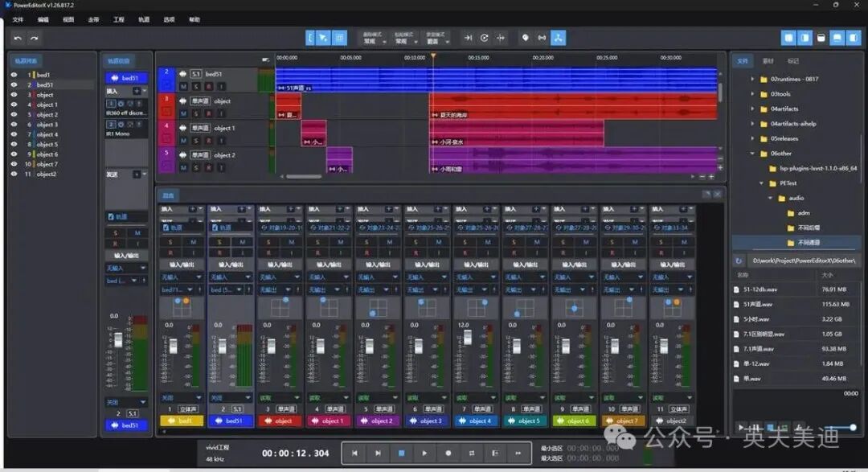
Task: Click the circular arrow icon in the toolbar
Action: (485, 38)
